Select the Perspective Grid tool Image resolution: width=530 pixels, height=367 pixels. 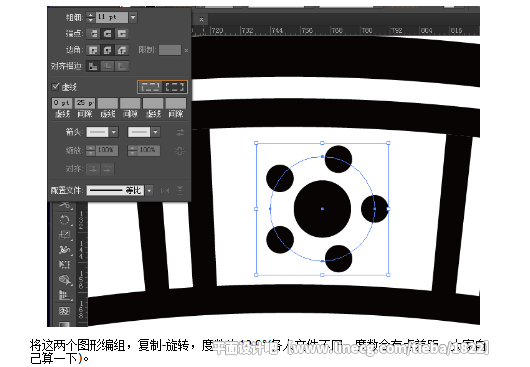pyautogui.click(x=64, y=295)
